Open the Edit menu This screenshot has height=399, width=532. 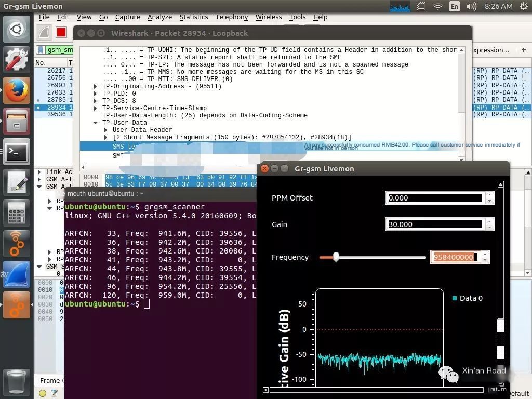pos(63,17)
